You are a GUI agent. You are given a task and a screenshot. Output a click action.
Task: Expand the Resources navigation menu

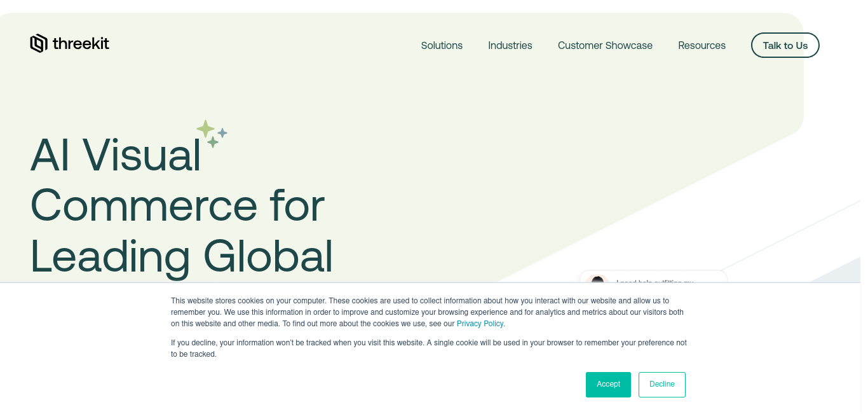coord(702,45)
